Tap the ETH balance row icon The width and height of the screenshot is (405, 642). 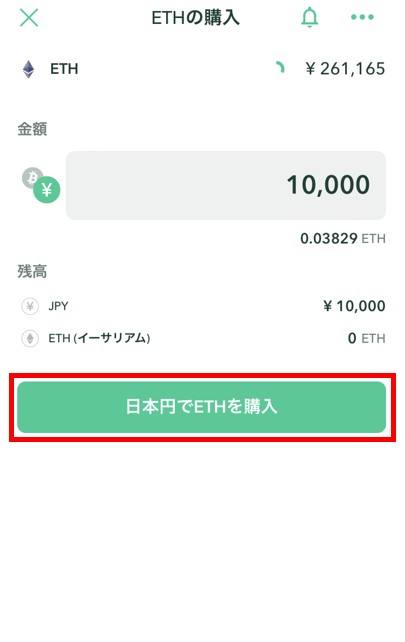click(30, 339)
